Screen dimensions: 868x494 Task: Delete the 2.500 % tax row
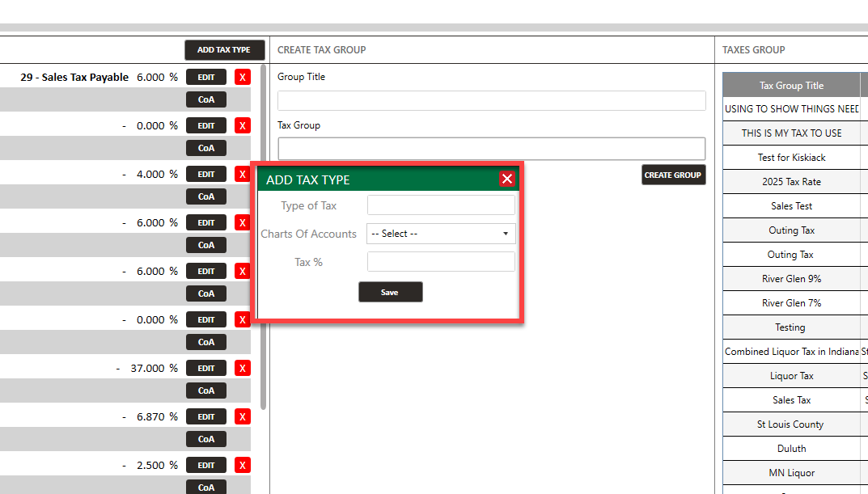(243, 465)
